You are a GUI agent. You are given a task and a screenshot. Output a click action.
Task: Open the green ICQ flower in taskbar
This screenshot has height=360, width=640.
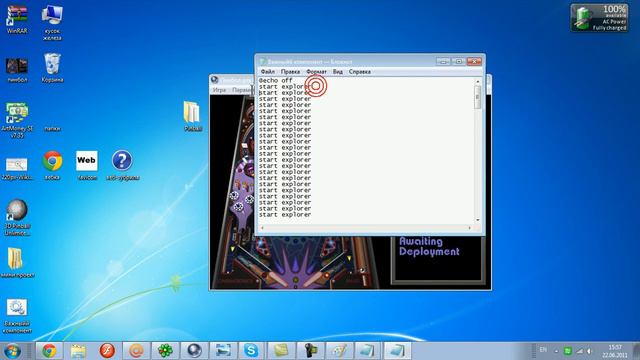(165, 351)
